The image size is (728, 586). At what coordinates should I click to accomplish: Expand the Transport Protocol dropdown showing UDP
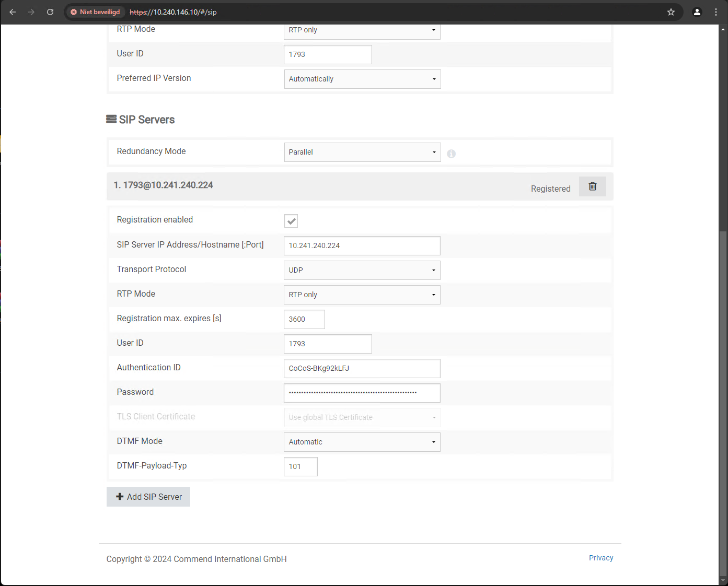(362, 270)
